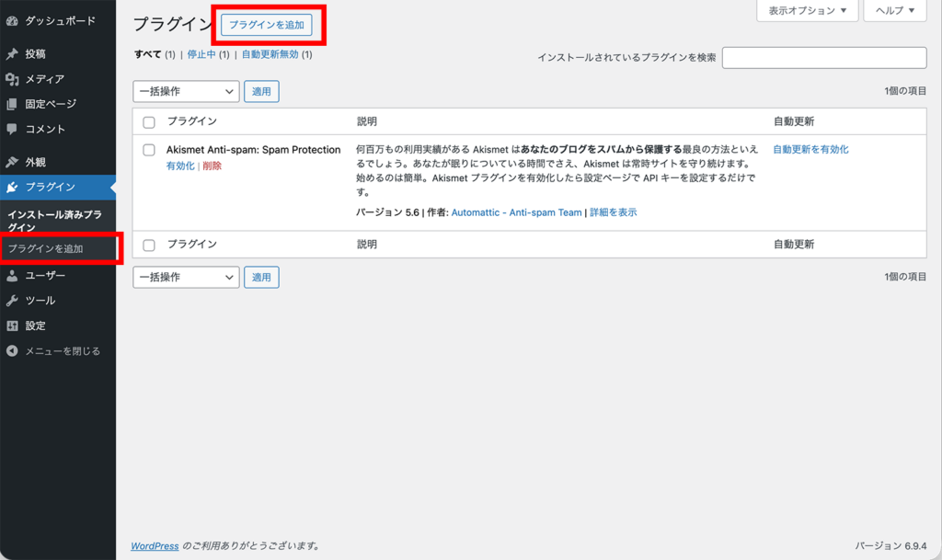Screen dimensions: 942x560
Task: Open the 一括操作 bulk actions dropdown
Action: click(186, 91)
